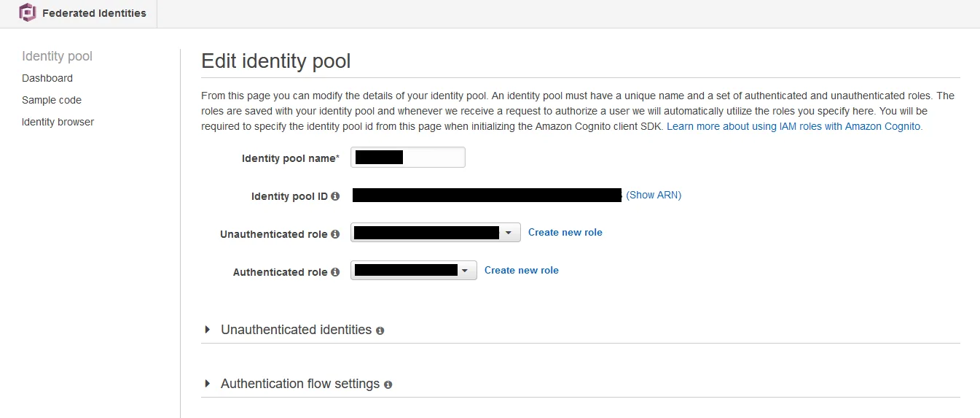Screen dimensions: 980x418
Task: Click the Authenticated role label text
Action: click(x=281, y=273)
